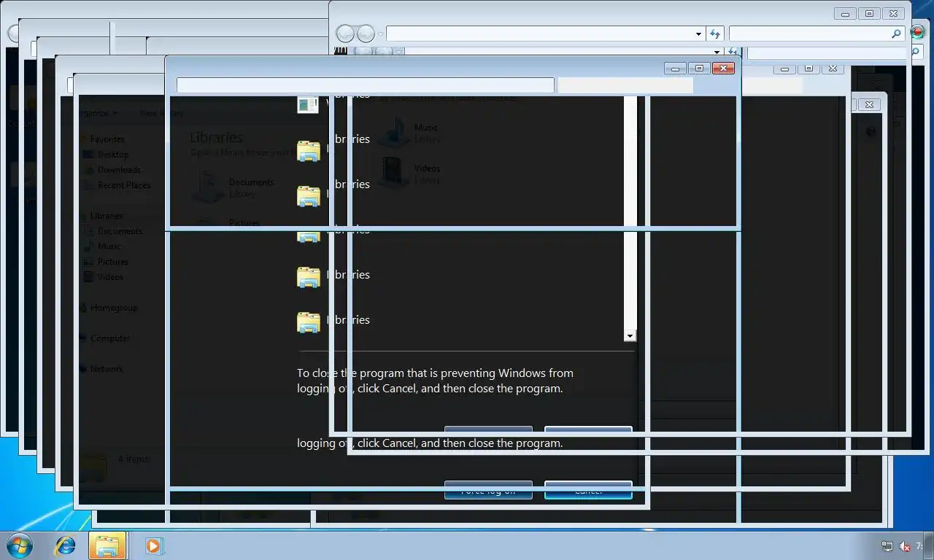Screen dimensions: 934x560
Task: Launch Internet Explorer from the taskbar
Action: tap(66, 545)
